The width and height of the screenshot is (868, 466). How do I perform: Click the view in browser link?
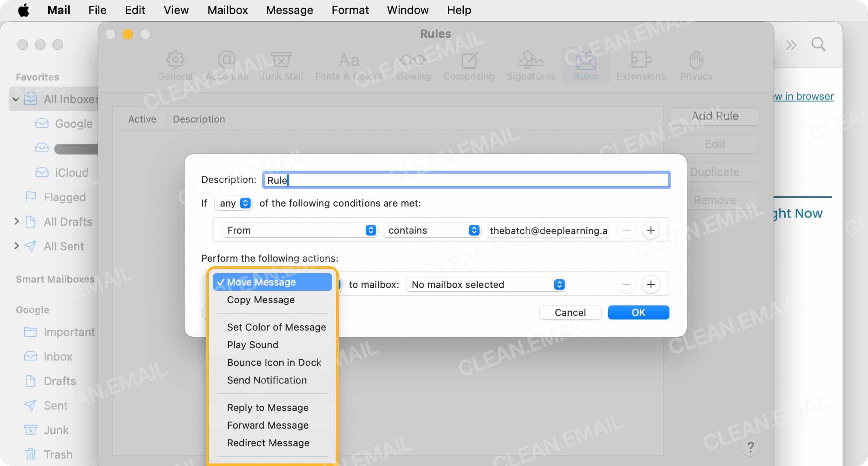click(803, 96)
